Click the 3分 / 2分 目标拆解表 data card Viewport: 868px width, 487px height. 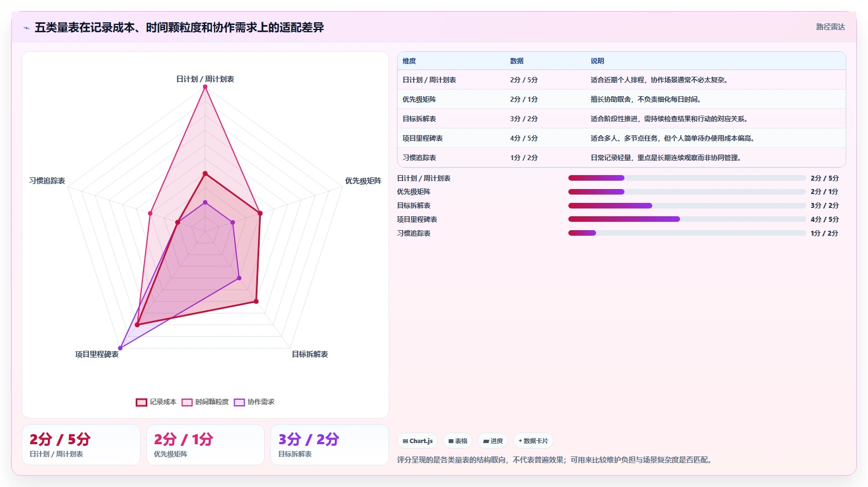[329, 445]
